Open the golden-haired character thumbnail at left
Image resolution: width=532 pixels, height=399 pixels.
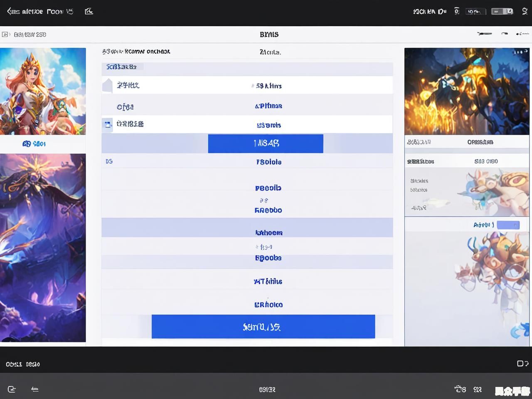pos(43,91)
